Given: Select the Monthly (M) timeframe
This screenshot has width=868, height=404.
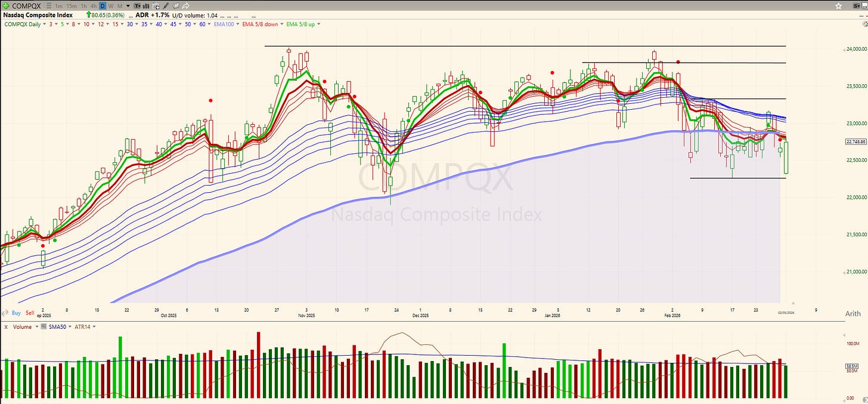Looking at the screenshot, I should 120,6.
